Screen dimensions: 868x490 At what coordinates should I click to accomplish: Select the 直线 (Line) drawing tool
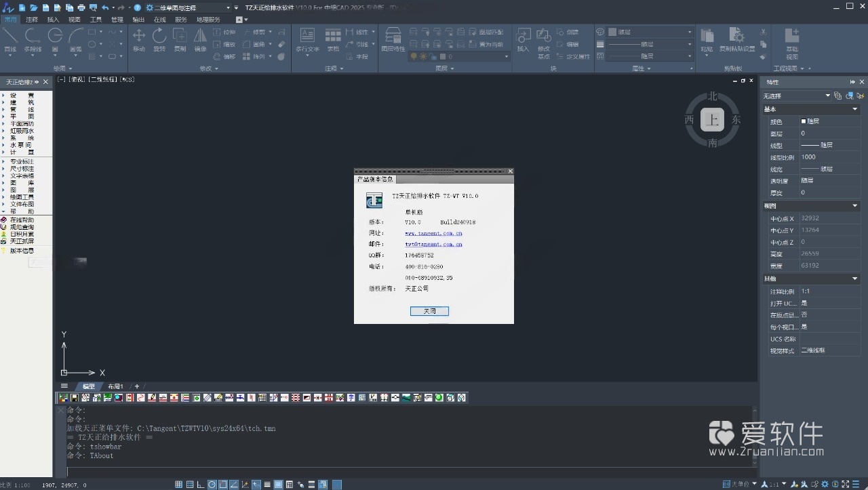click(10, 40)
